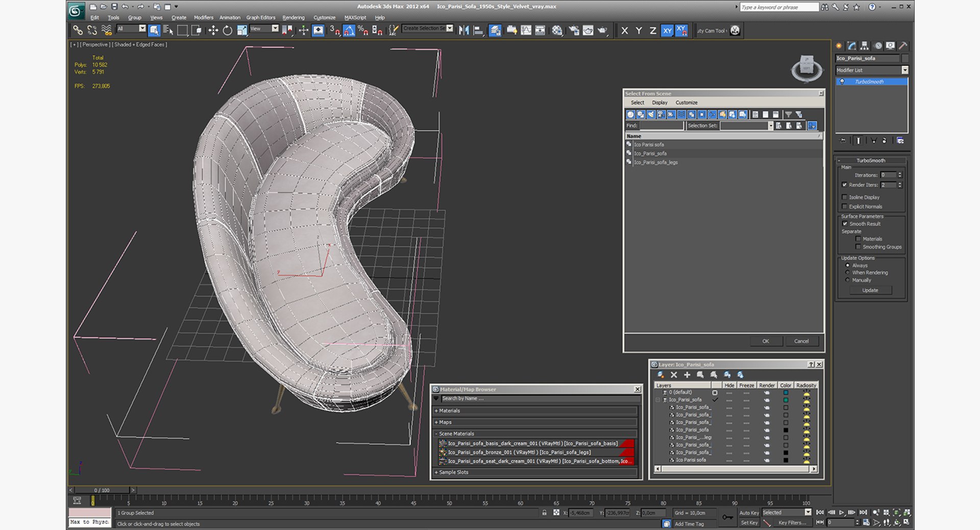Toggle the Render Iters checkbox
This screenshot has width=980, height=530.
point(844,185)
